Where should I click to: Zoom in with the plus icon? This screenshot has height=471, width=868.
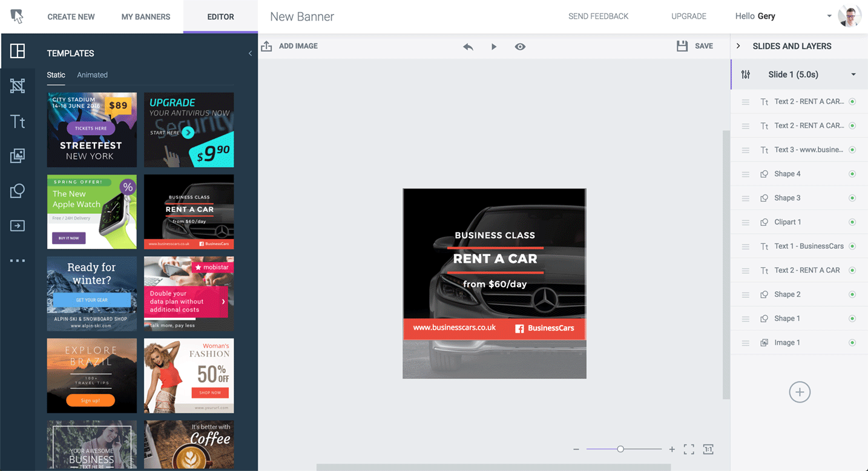click(672, 449)
